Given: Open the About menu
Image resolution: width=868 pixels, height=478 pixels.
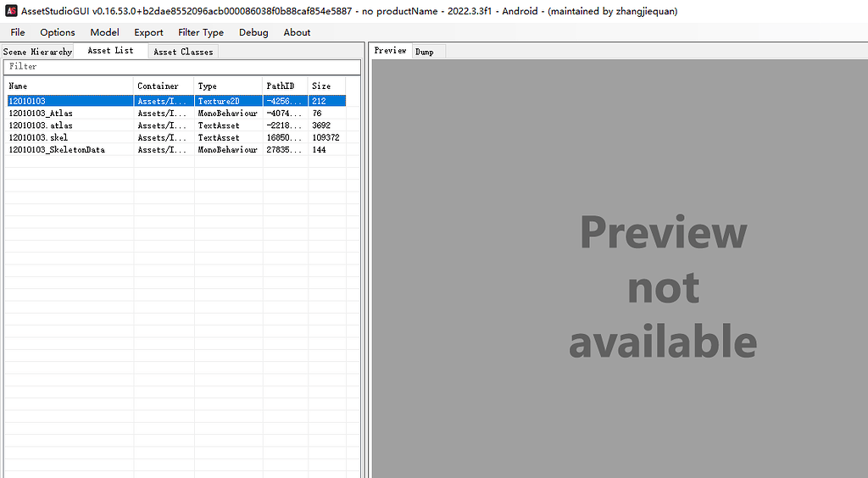Looking at the screenshot, I should click(x=297, y=32).
